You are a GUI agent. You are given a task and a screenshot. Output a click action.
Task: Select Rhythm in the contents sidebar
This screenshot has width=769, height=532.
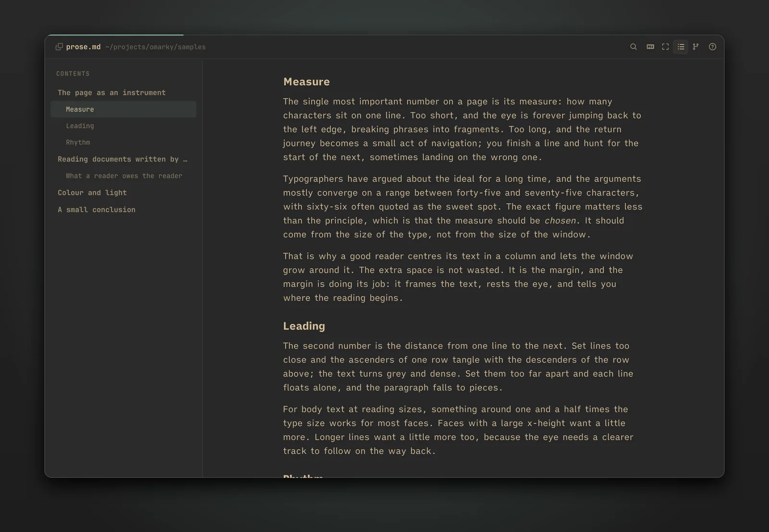point(123,142)
